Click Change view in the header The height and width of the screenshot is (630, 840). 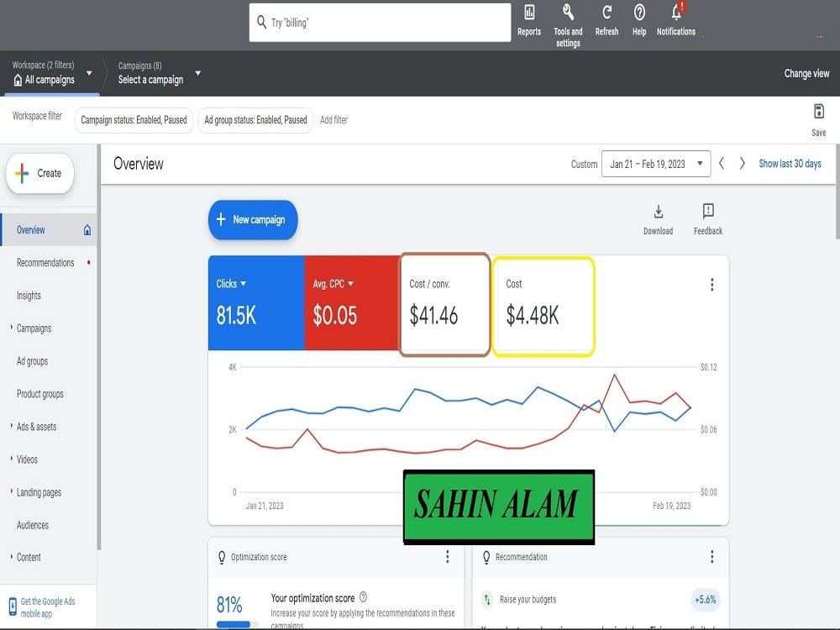coord(806,73)
